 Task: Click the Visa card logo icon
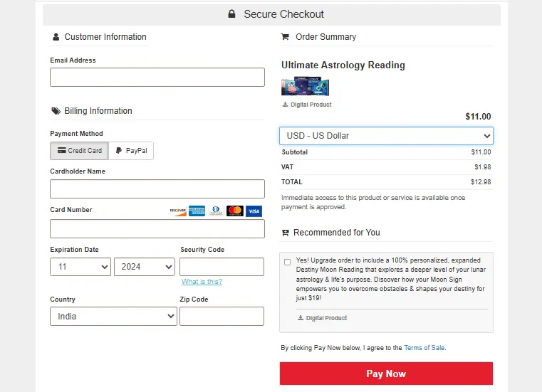click(254, 211)
